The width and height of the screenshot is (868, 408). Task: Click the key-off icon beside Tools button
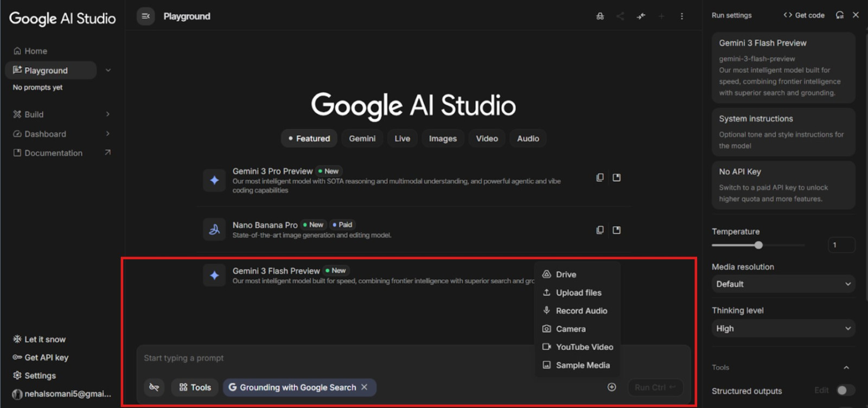pos(155,387)
